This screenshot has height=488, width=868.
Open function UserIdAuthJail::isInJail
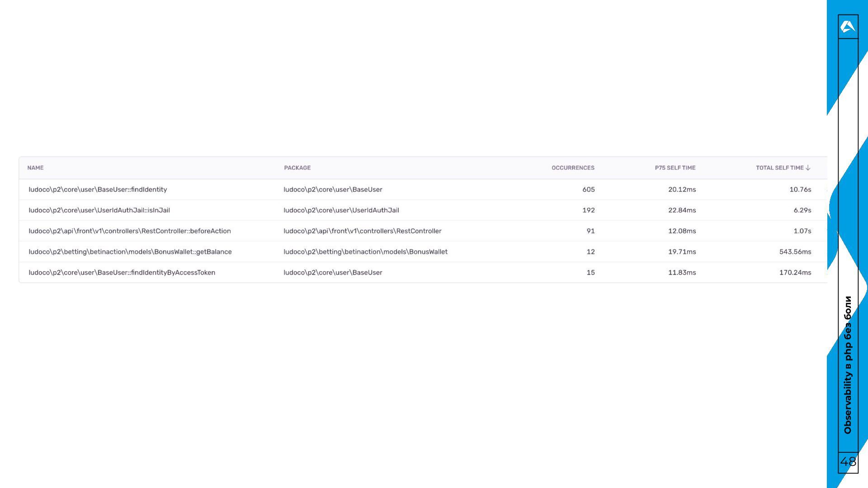tap(99, 210)
